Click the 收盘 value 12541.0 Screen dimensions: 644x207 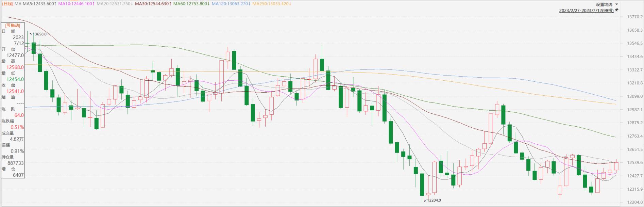point(15,91)
